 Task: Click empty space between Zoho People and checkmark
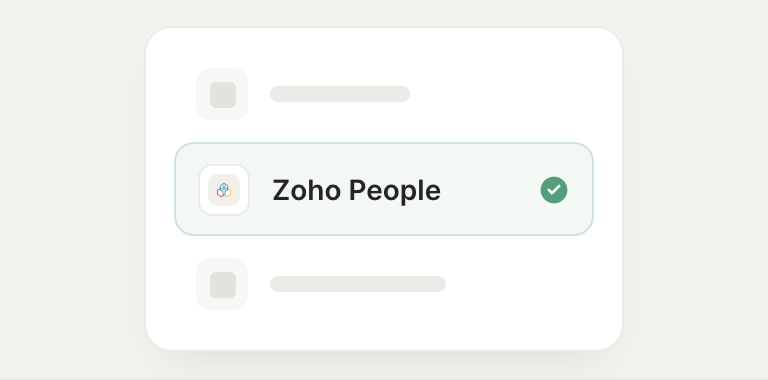coord(490,190)
